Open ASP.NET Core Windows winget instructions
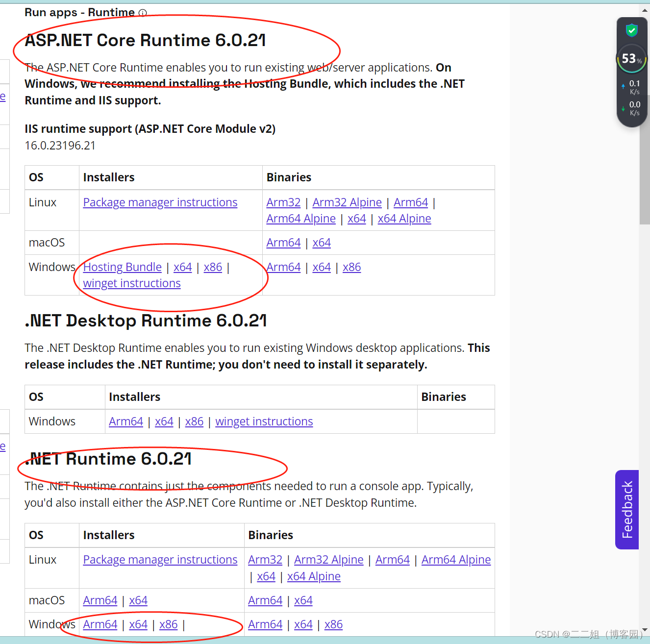The height and width of the screenshot is (644, 650). (x=132, y=283)
